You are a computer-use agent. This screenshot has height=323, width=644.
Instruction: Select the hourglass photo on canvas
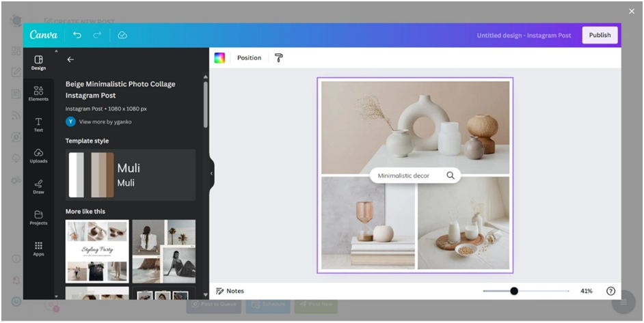coord(368,223)
